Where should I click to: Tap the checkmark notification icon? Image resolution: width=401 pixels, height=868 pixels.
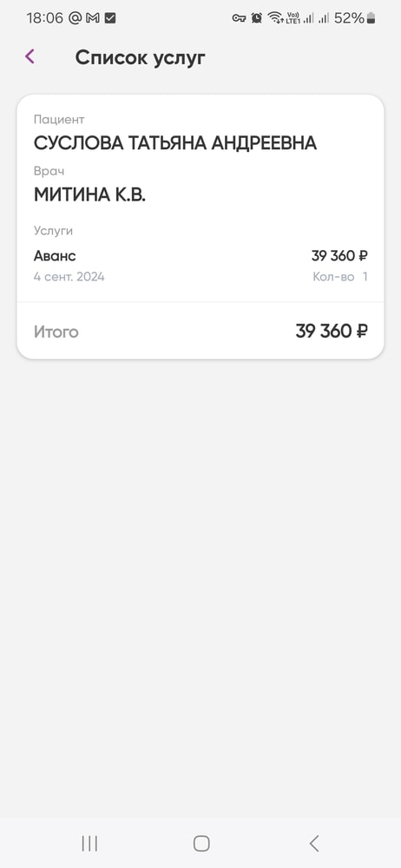(110, 18)
